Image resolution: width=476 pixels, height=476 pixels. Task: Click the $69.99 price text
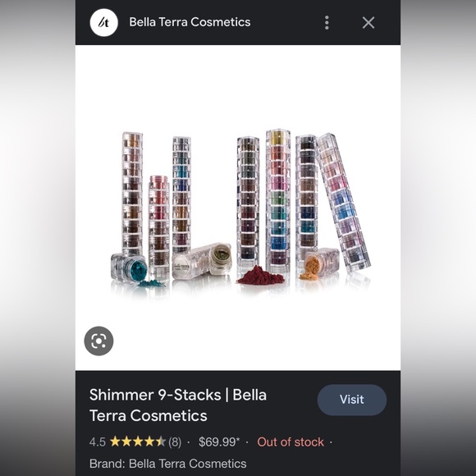pyautogui.click(x=219, y=442)
